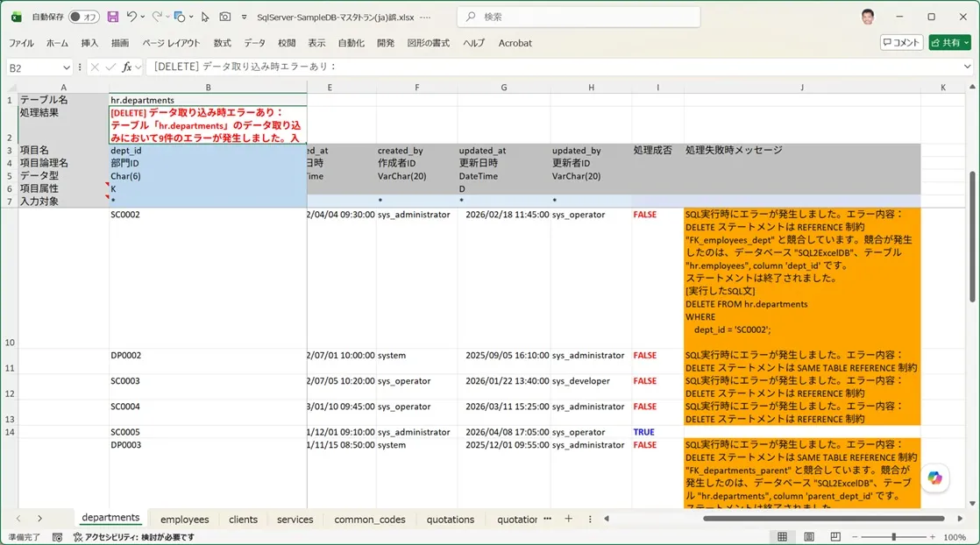Open the Name Box dropdown

coord(67,67)
